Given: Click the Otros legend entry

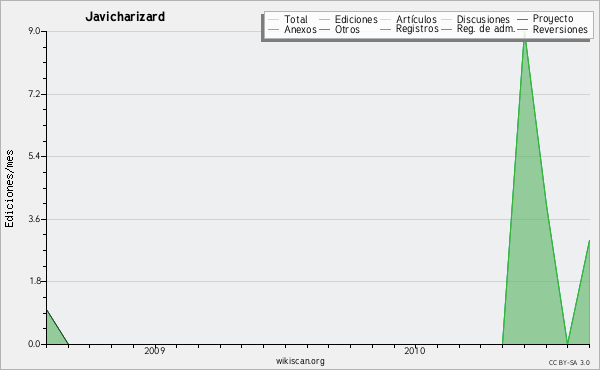Looking at the screenshot, I should point(339,29).
